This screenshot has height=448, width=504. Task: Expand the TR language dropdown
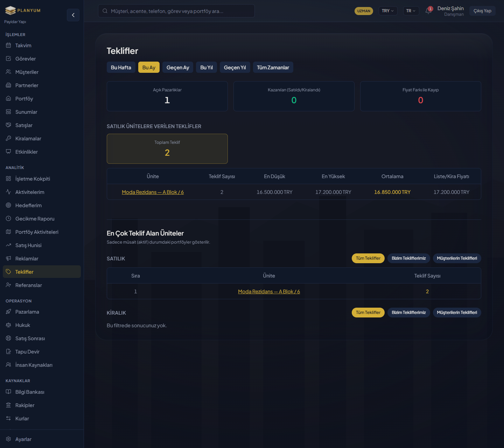point(411,11)
